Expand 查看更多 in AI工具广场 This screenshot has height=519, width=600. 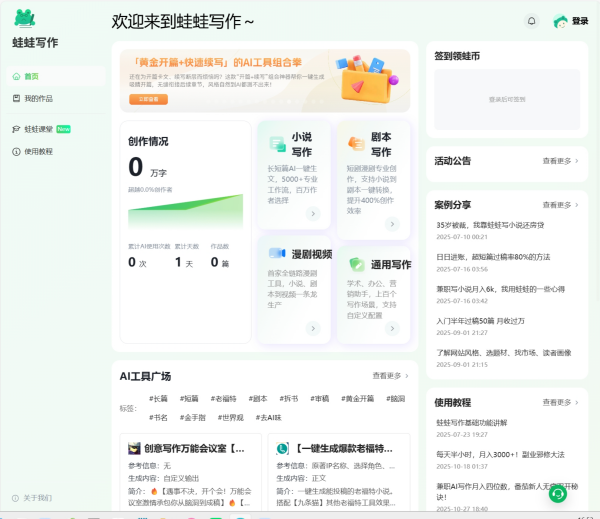391,376
